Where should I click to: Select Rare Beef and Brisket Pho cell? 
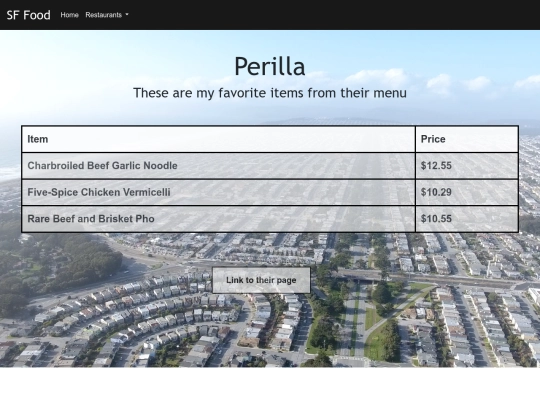[218, 219]
